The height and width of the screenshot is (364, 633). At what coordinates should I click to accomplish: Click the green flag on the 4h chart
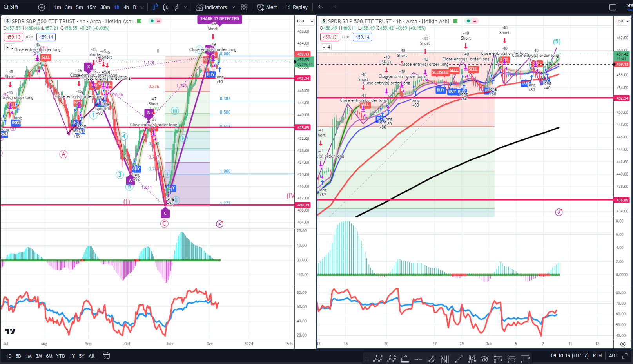(x=139, y=21)
